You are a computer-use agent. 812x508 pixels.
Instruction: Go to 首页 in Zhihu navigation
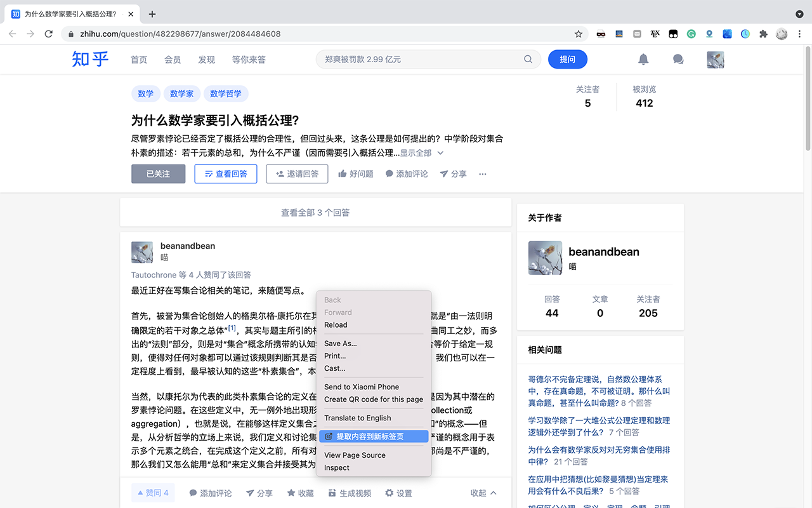pyautogui.click(x=139, y=59)
